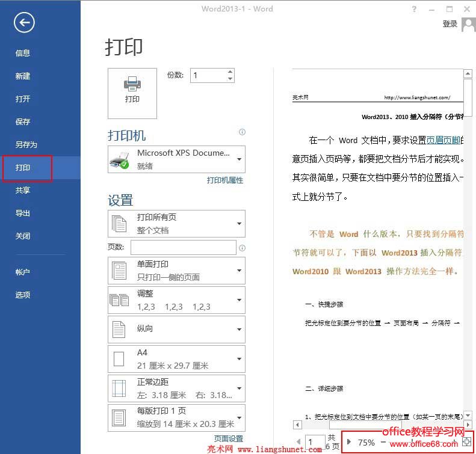
Task: Click the preview horizontal scrollbar right arrow
Action: [x=468, y=425]
